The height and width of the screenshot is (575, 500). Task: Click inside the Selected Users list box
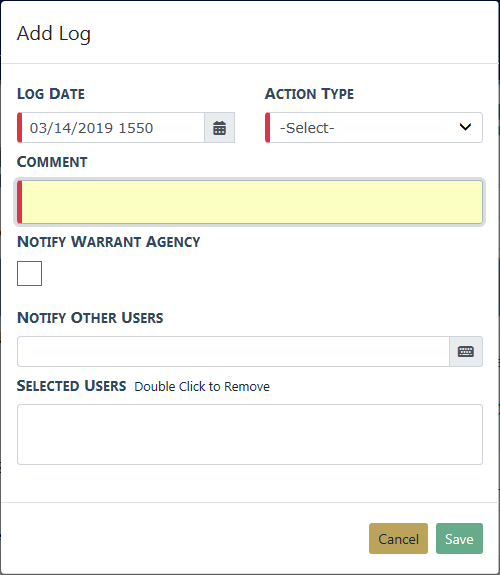[250, 435]
